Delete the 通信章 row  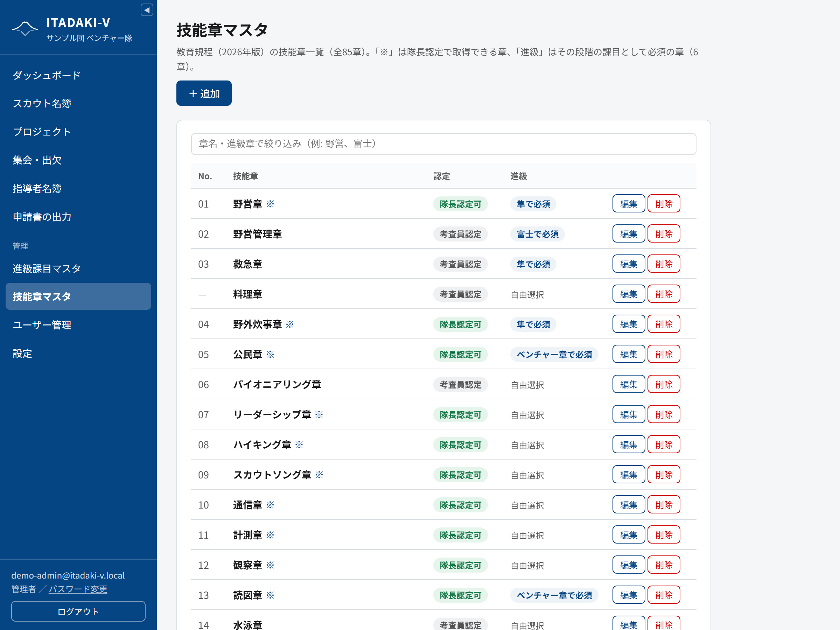664,505
